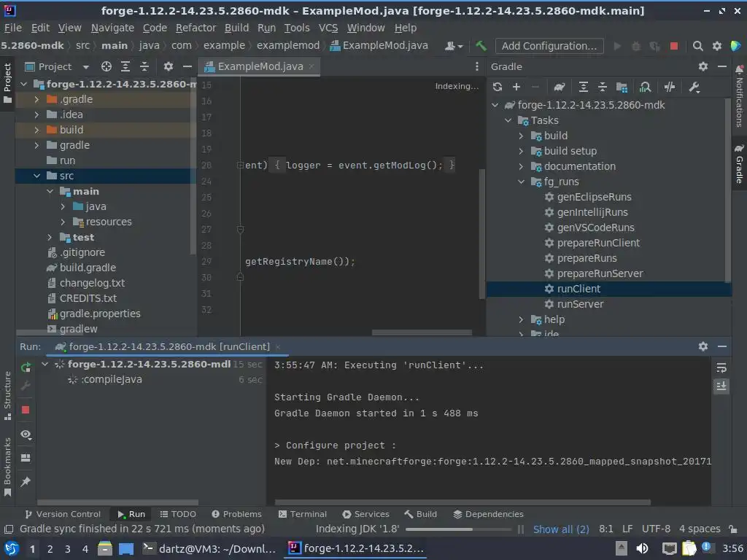Collapse the fg_runs Gradle task group

pyautogui.click(x=521, y=182)
